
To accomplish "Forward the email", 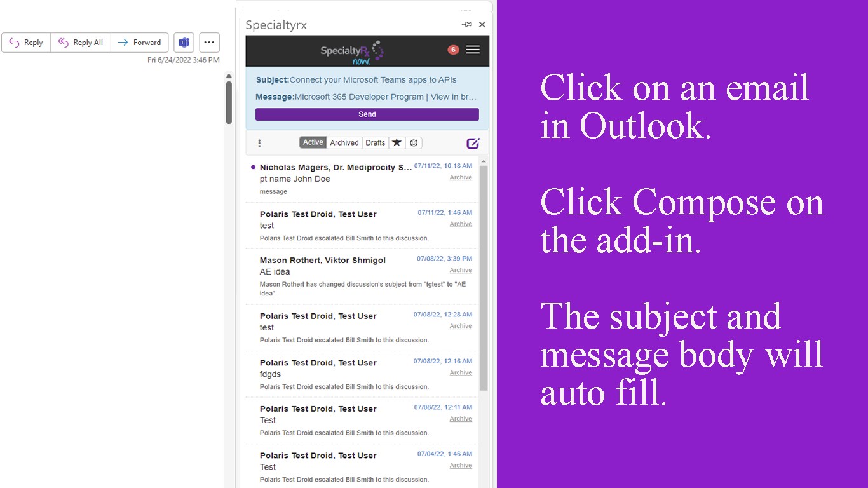I will coord(140,43).
